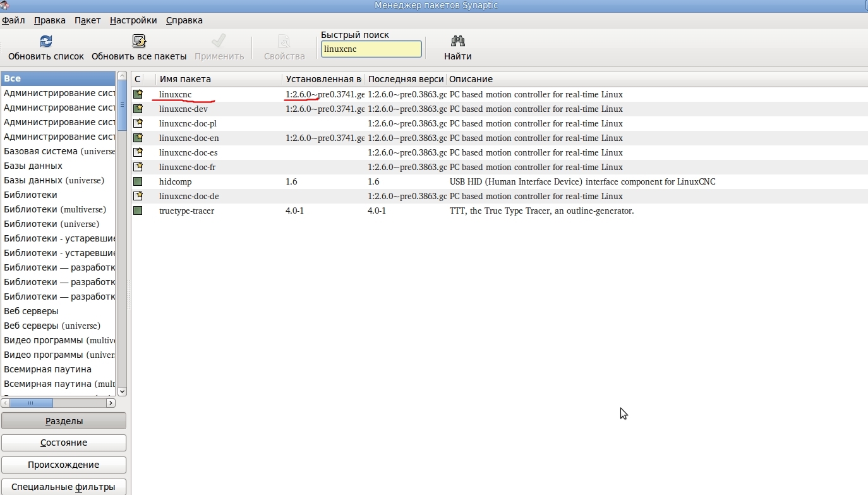This screenshot has height=495, width=868.
Task: Click the greyed-out Применить checkmark icon
Action: [219, 42]
